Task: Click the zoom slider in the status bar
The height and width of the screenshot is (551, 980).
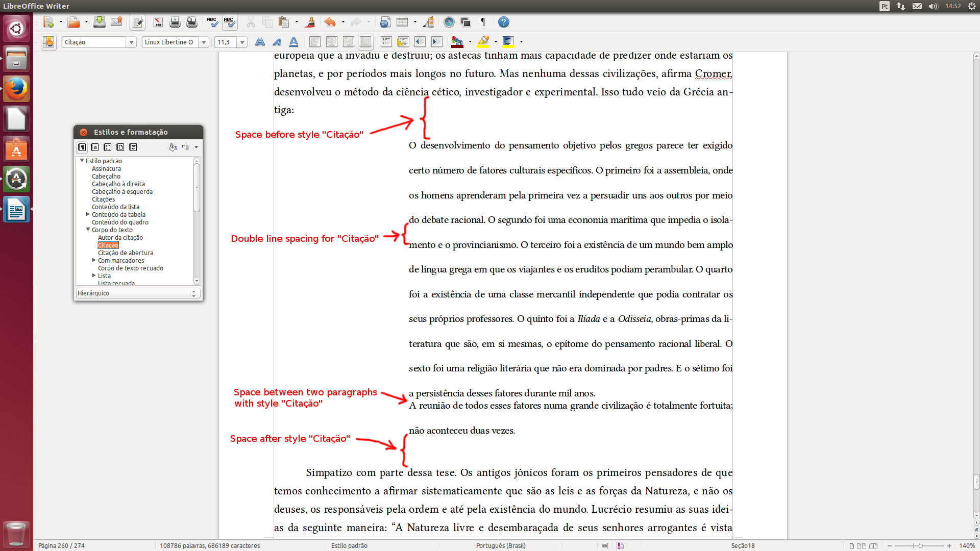Action: point(920,545)
